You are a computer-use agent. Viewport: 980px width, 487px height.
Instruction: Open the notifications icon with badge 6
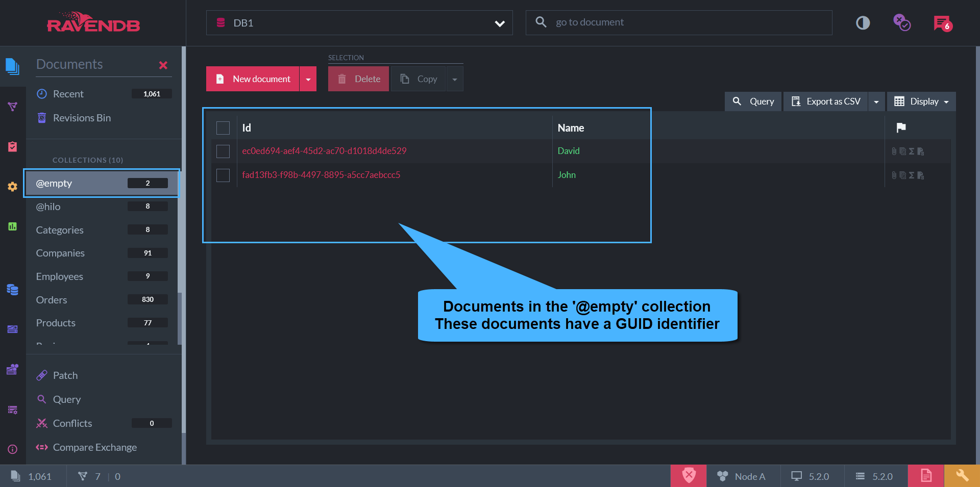[x=943, y=23]
